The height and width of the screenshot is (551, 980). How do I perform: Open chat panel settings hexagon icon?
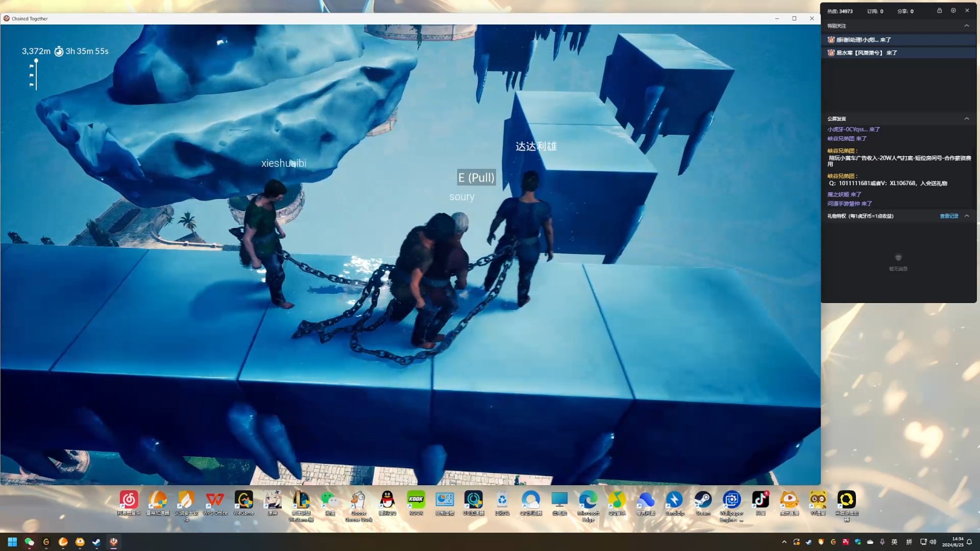(953, 11)
